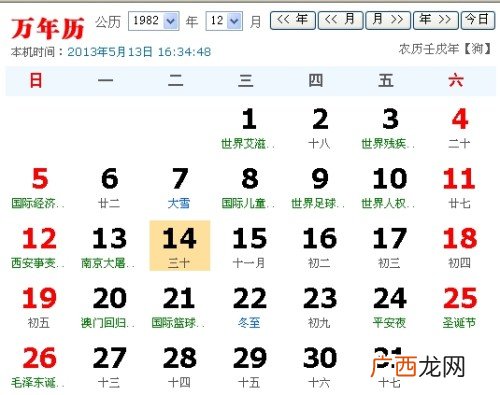Select date 7 solar term 大雪
This screenshot has width=500, height=395.
[x=179, y=188]
